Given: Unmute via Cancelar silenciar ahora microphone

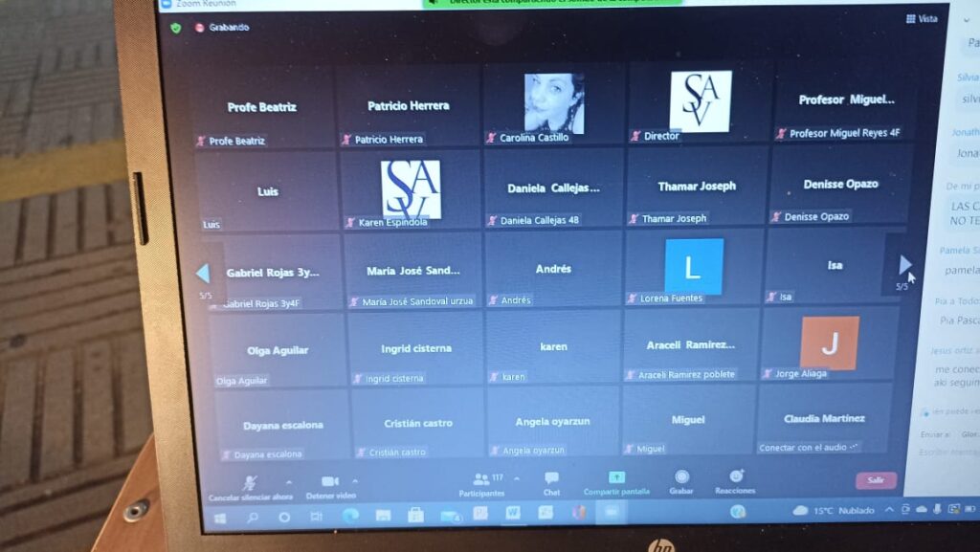Looking at the screenshot, I should click(x=250, y=482).
